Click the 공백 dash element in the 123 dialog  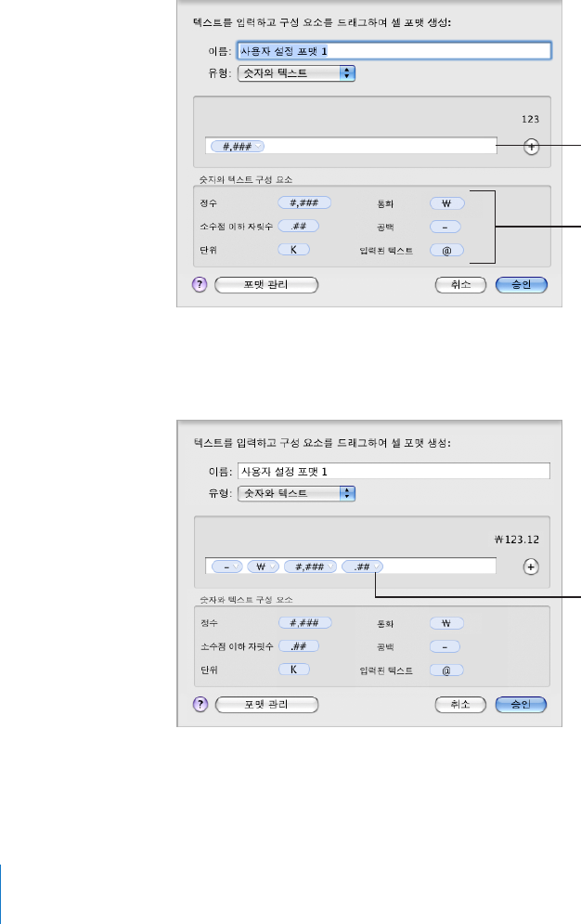[445, 227]
